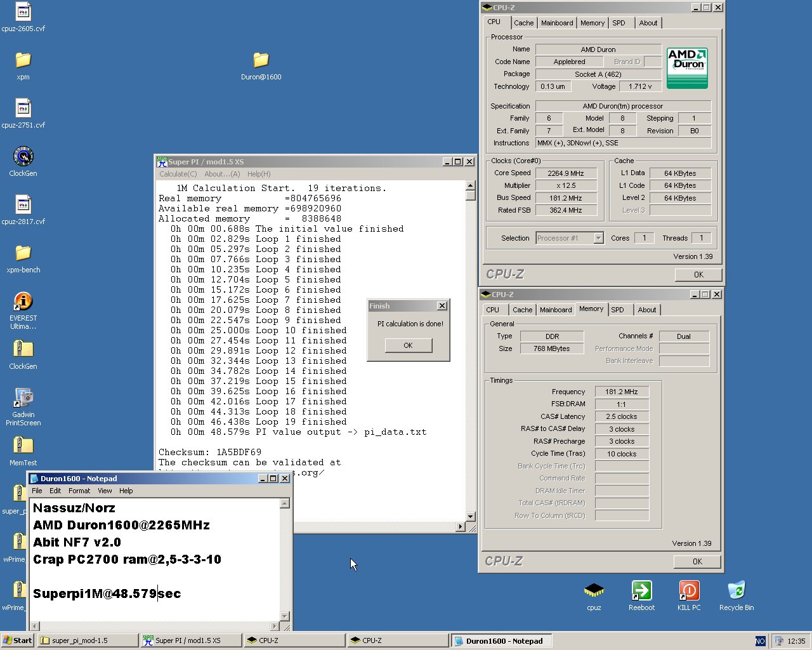Click the taskbar clock showing 12:35
This screenshot has height=650, width=812.
(796, 641)
